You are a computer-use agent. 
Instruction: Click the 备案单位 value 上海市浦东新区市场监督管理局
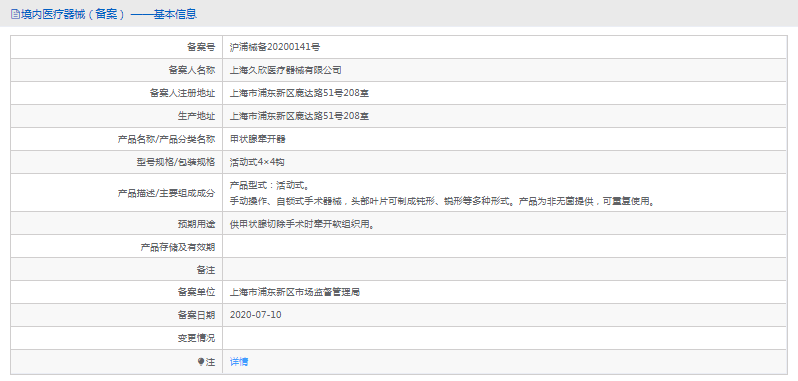[x=295, y=292]
